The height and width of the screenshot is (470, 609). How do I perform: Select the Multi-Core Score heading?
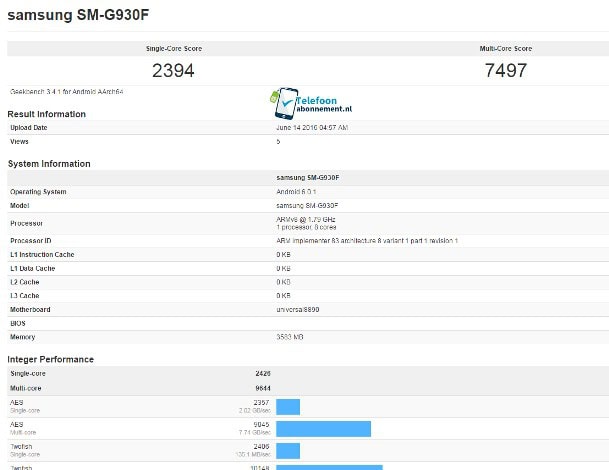506,49
